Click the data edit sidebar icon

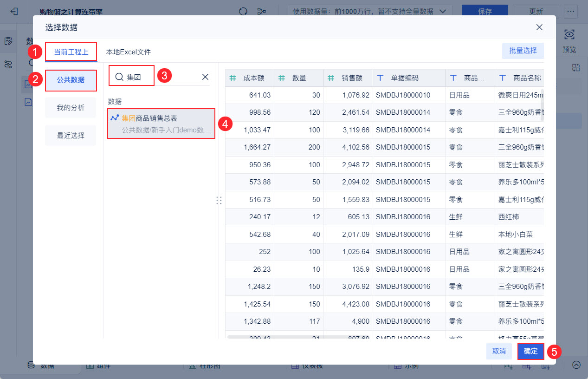8,41
